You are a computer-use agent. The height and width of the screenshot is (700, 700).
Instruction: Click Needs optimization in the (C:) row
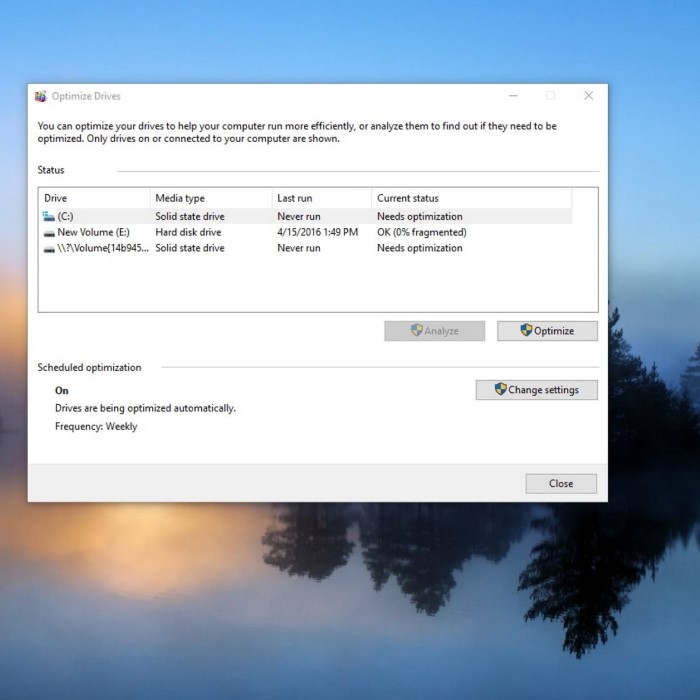point(420,217)
